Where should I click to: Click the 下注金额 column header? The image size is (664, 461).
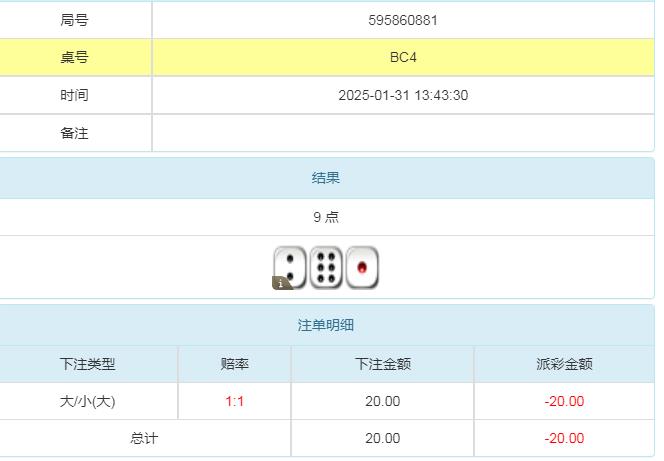[383, 364]
